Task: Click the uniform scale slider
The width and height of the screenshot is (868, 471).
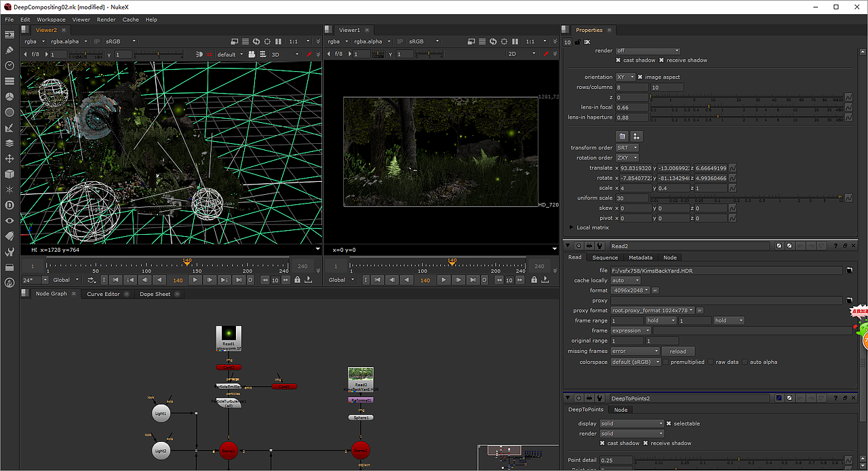Action: (x=745, y=198)
